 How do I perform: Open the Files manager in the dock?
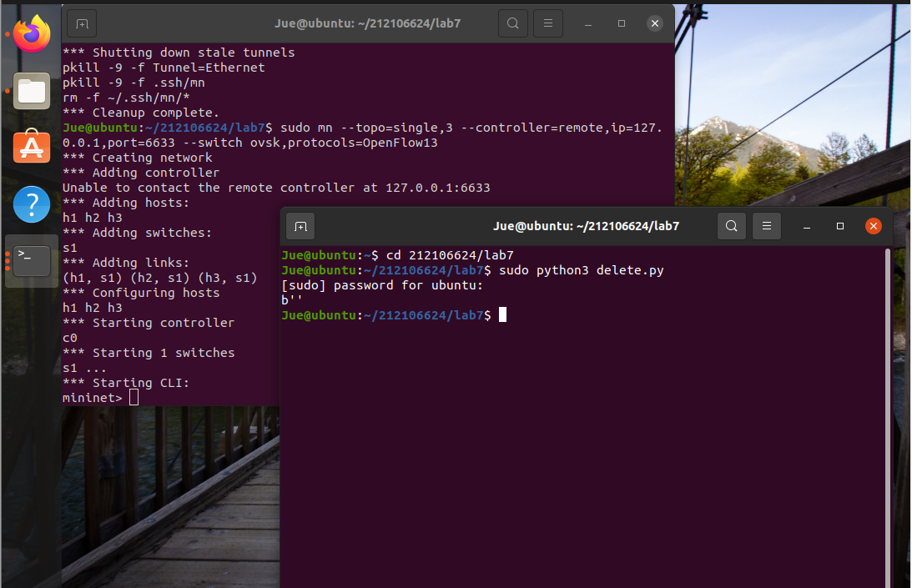pos(32,91)
